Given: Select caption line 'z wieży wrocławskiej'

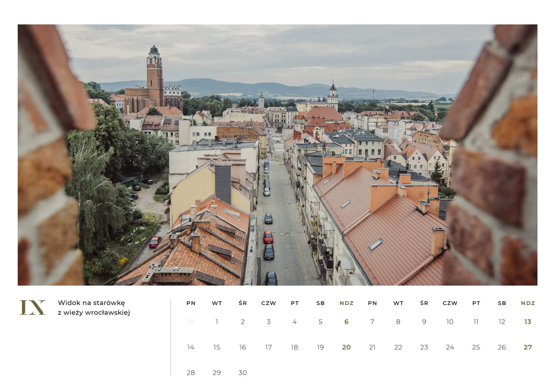Looking at the screenshot, I should point(94,313).
